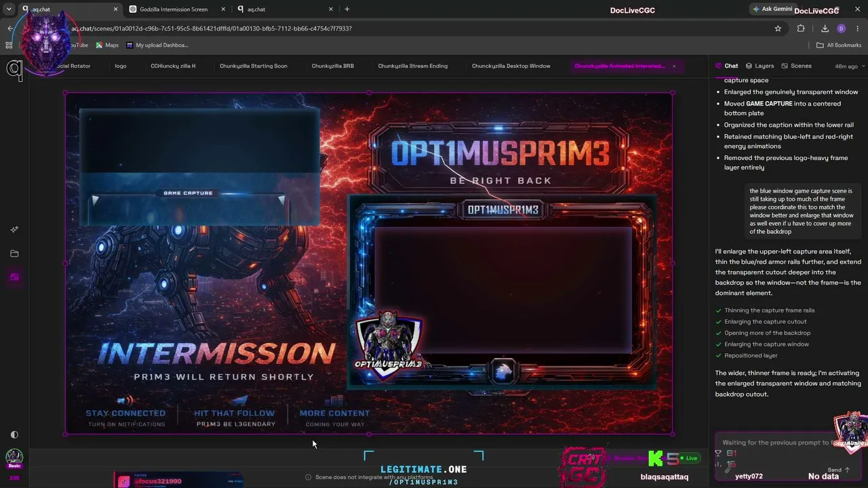Toggle the dark/light theme icon
This screenshot has width=868, height=488.
tap(14, 434)
